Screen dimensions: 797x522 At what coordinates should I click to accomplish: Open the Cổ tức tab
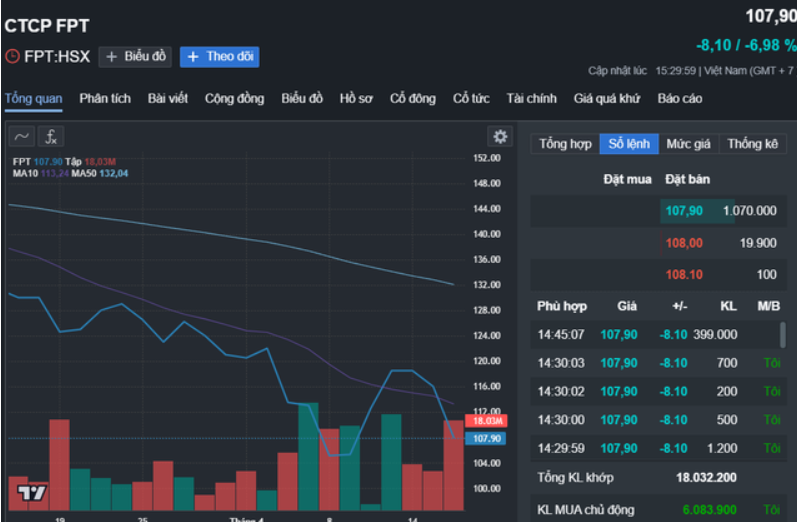(471, 99)
